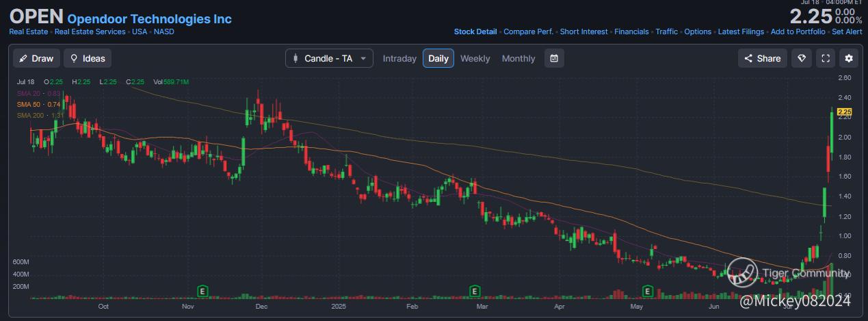Switch to Intraday timeframe
The width and height of the screenshot is (868, 321).
tap(399, 58)
